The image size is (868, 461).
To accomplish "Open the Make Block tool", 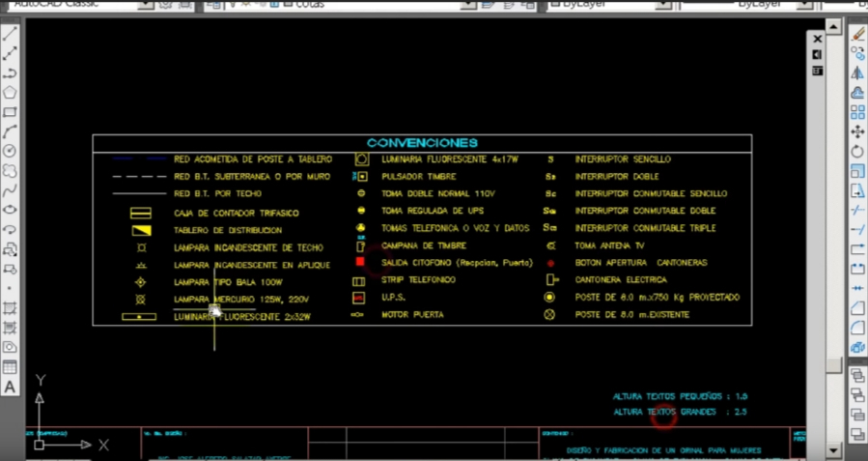I will (x=10, y=269).
